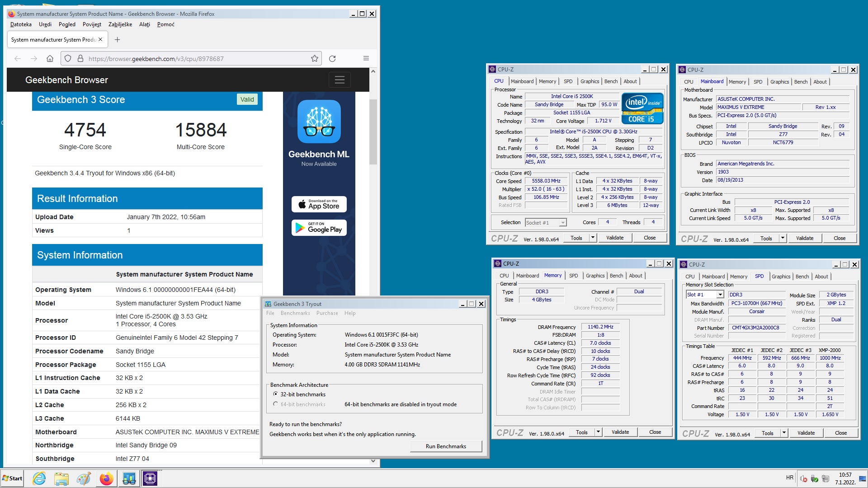Select the 32-bit benchmarks radio button
This screenshot has height=488, width=868.
(x=275, y=394)
